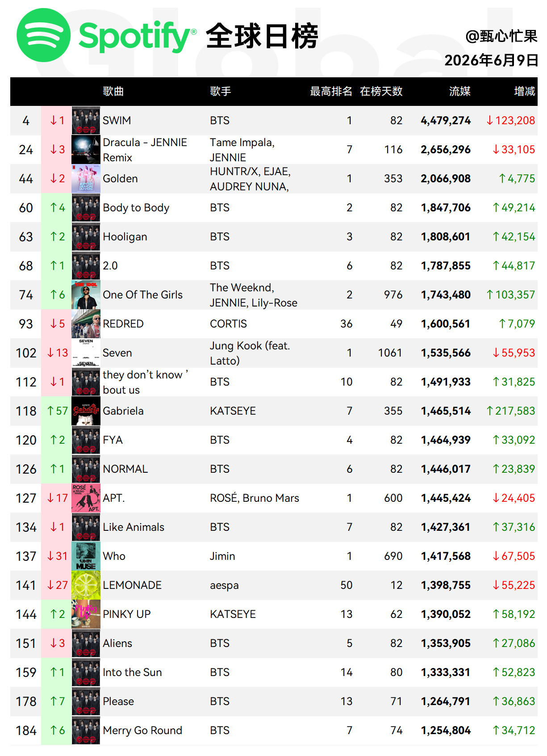Click artist name CORTIS
The image size is (547, 756).
click(x=228, y=324)
